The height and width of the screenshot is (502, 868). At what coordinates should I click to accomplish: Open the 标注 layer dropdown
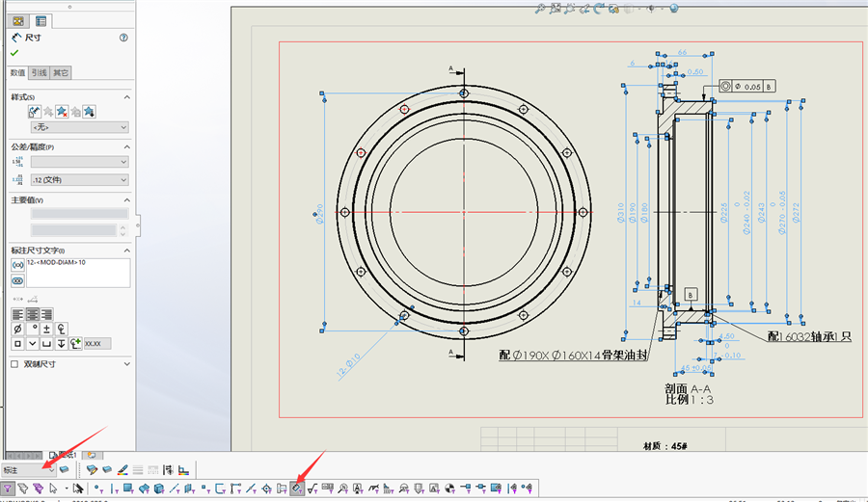point(29,470)
